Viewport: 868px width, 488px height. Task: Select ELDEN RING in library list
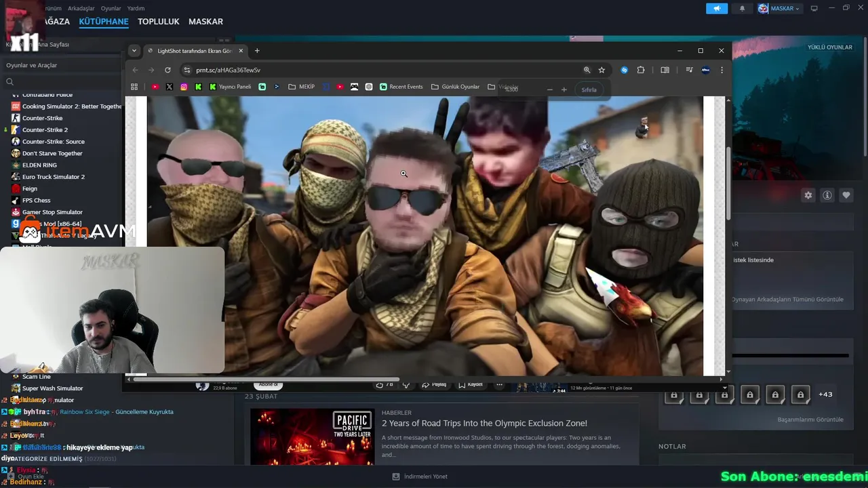coord(39,165)
